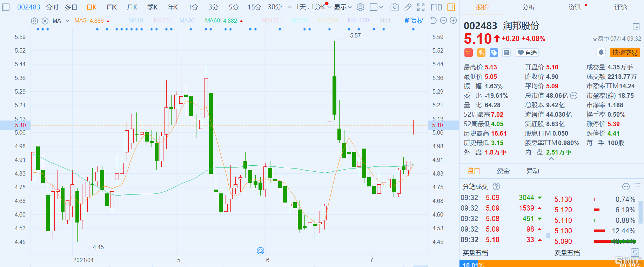Screen dimensions: 644x267
Task: Select 周K weekly candlestick
Action: pyautogui.click(x=112, y=7)
